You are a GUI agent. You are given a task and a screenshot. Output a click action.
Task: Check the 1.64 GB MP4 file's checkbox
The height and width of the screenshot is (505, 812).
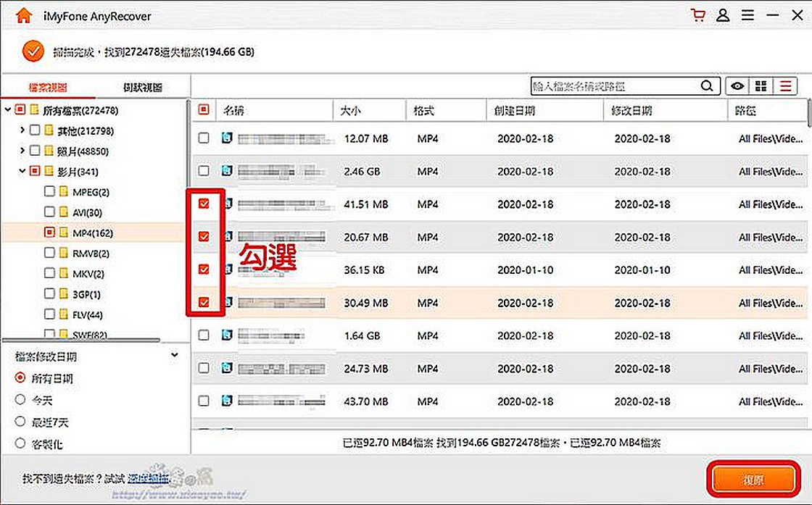204,335
